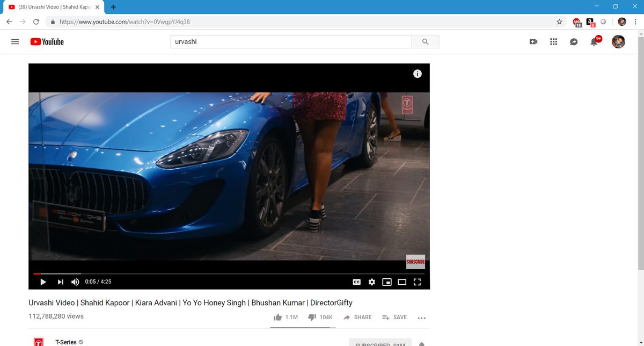
Task: Activate miniplayer mode
Action: tap(387, 282)
